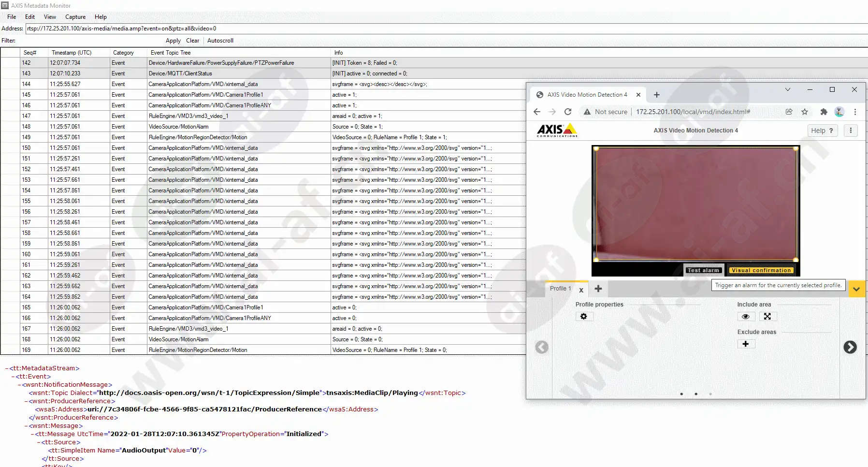Image resolution: width=868 pixels, height=467 pixels.
Task: Jump to the second page dot
Action: click(x=696, y=394)
